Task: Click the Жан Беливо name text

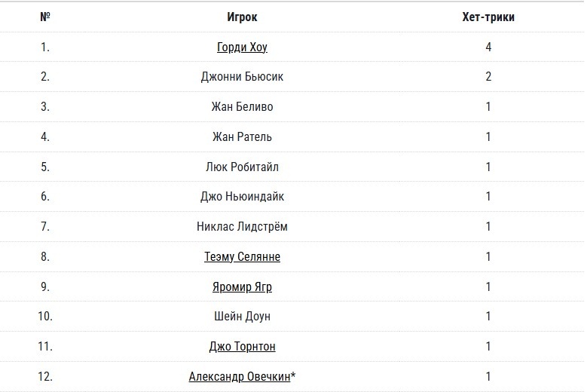Action: 242,107
